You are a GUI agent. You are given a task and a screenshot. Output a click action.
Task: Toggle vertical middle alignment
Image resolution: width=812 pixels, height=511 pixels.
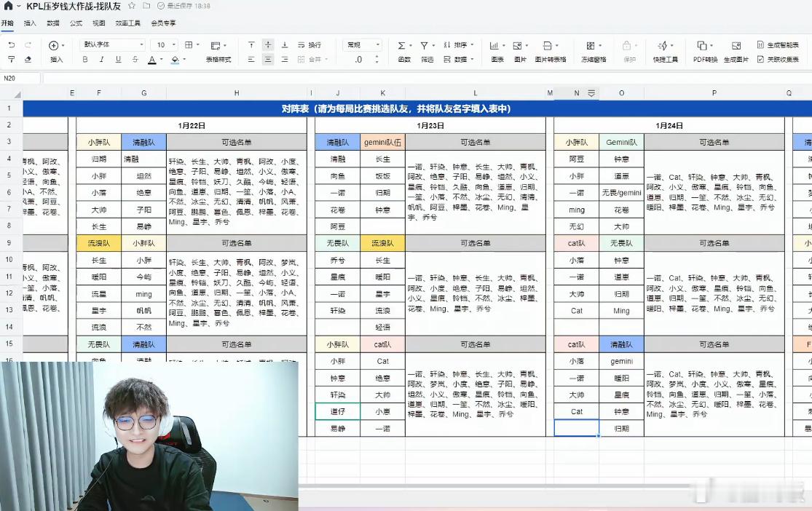point(268,45)
